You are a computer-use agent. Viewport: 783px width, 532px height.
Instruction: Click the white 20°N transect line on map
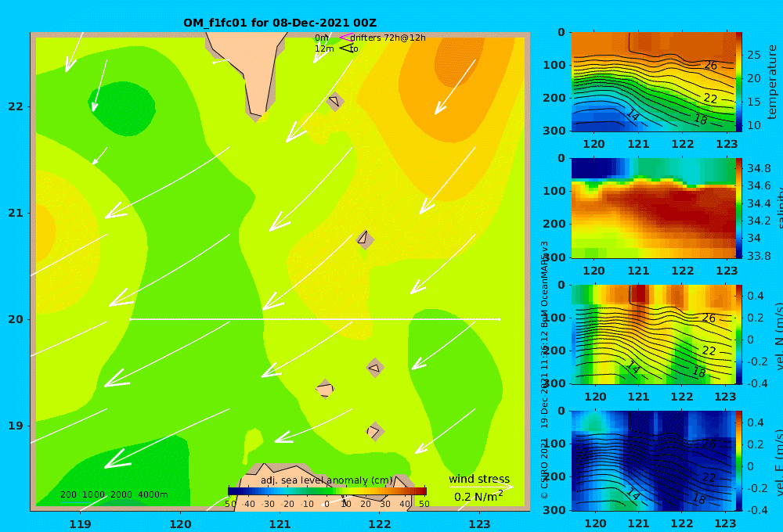315,319
